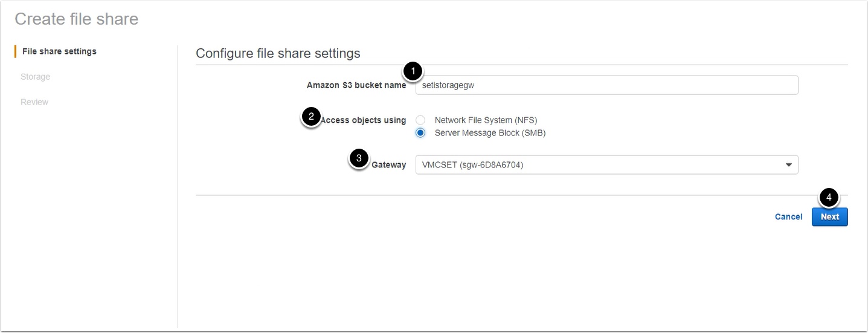The width and height of the screenshot is (868, 333).
Task: Click the numbered marker 2 badge
Action: tap(310, 117)
